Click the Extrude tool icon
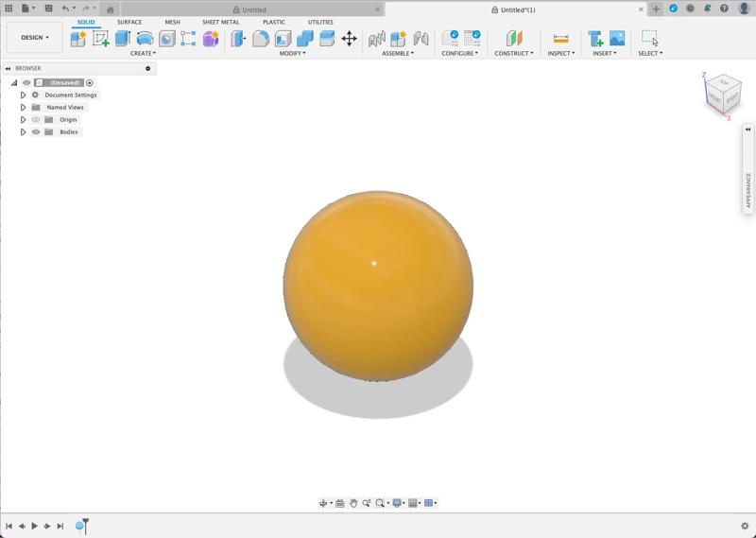Screen dimensions: 756x538 [x=123, y=39]
